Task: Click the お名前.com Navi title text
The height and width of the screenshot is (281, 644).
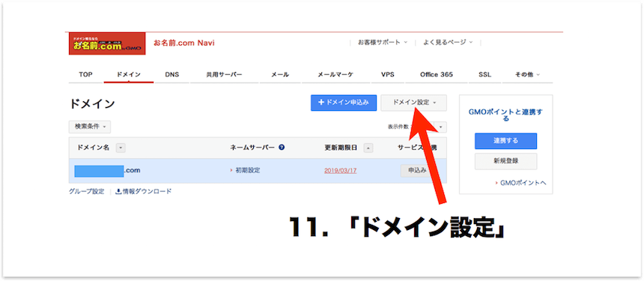Action: (x=183, y=43)
